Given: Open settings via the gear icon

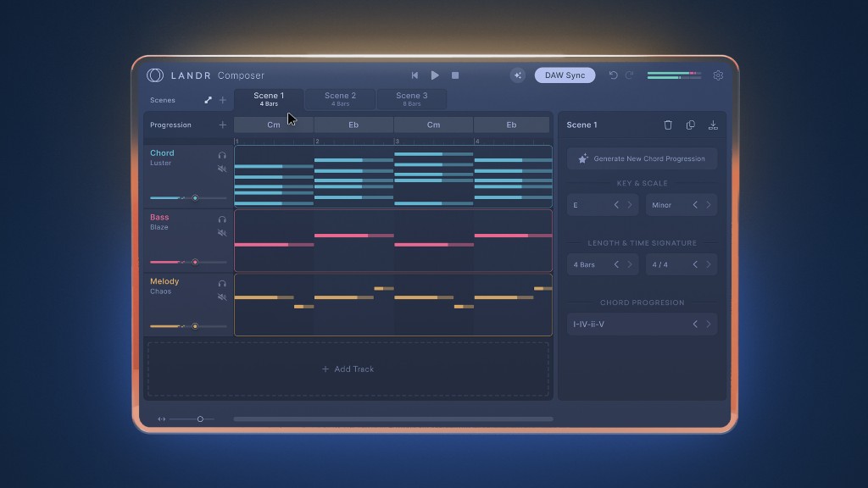Looking at the screenshot, I should coord(718,75).
